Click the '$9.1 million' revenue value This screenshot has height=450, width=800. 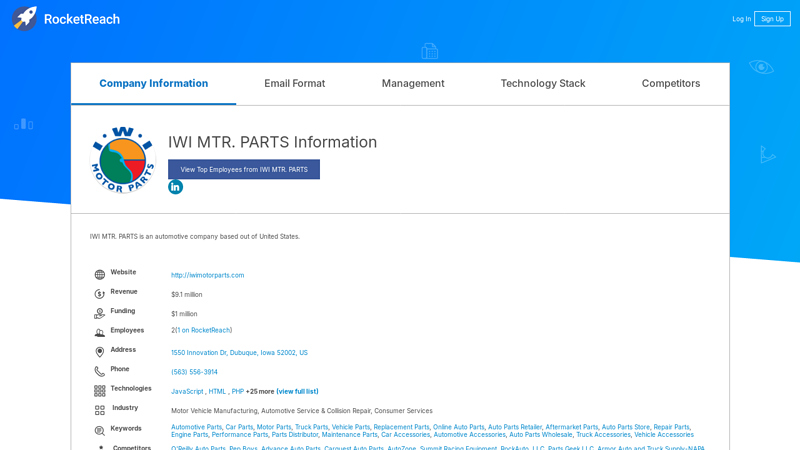pos(187,294)
